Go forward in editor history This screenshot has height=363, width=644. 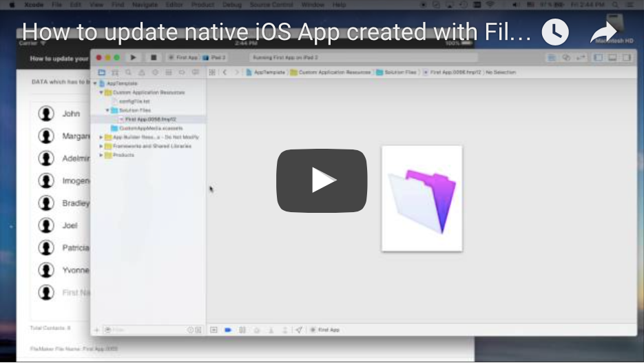click(x=237, y=72)
